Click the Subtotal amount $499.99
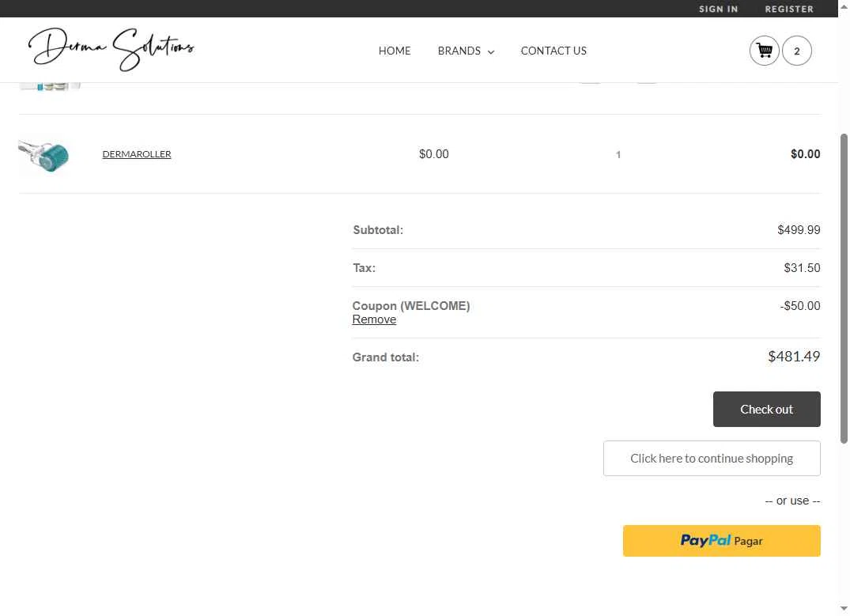Screen dimensions: 850x616 pyautogui.click(x=799, y=230)
